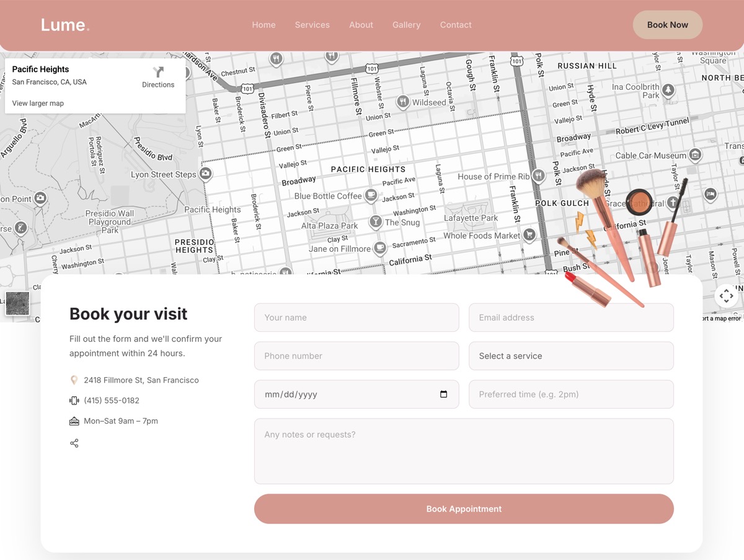
Task: Open the Contact nav link
Action: pyautogui.click(x=456, y=25)
